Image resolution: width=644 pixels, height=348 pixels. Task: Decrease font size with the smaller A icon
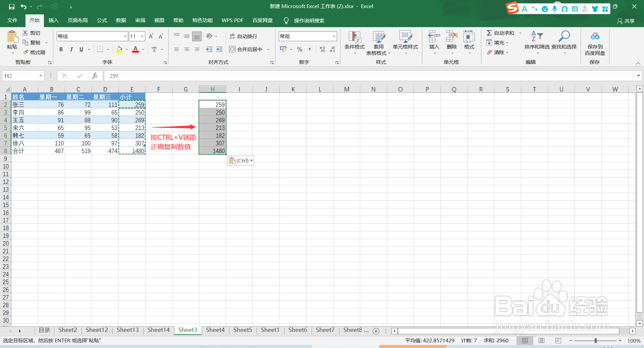coord(161,36)
